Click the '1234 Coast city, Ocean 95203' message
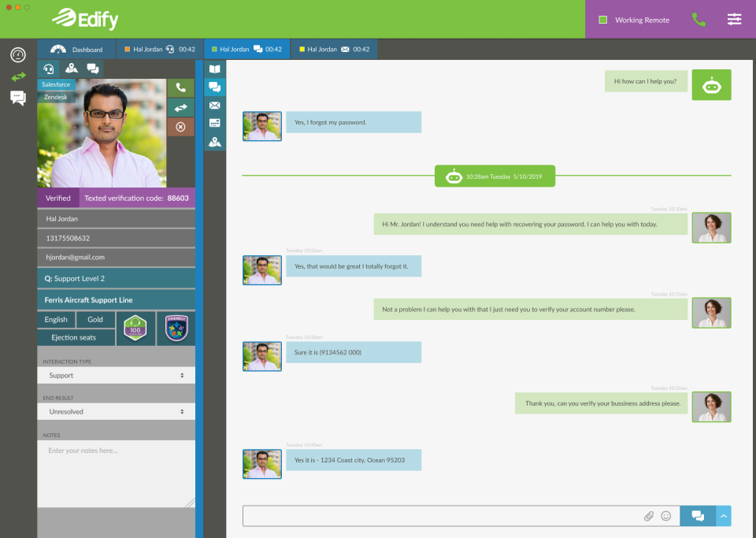The width and height of the screenshot is (756, 538). point(354,460)
